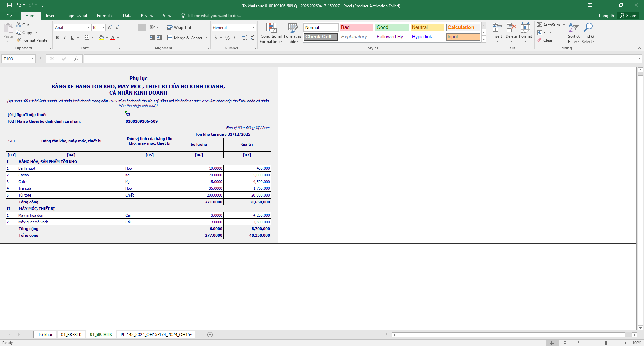Click the Insert Function fx icon

pos(76,59)
